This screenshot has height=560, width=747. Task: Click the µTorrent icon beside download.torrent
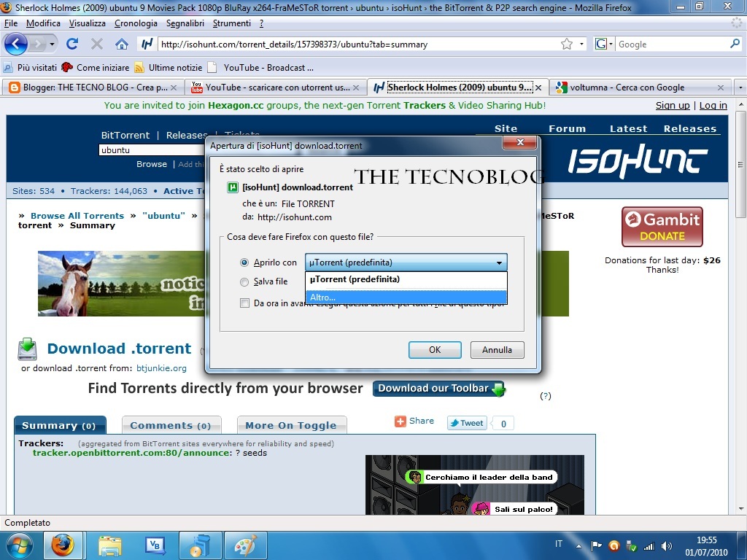pyautogui.click(x=233, y=187)
